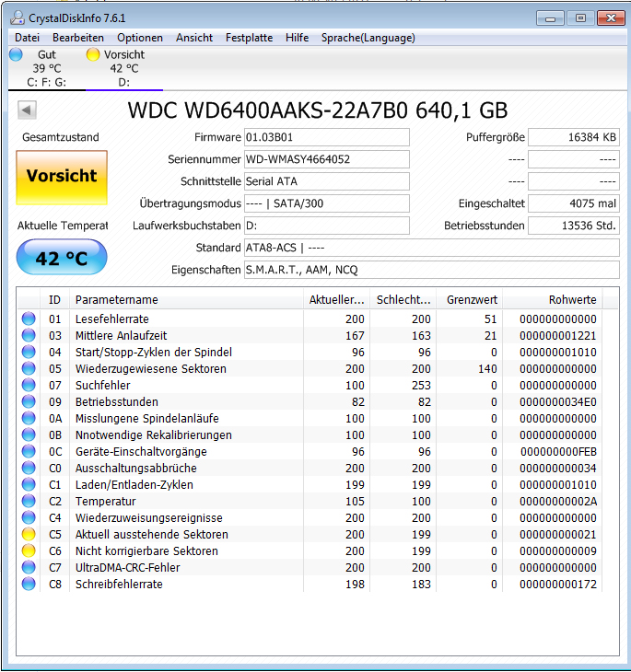
Task: Switch to the Gut disk C: F: G:
Action: (47, 68)
